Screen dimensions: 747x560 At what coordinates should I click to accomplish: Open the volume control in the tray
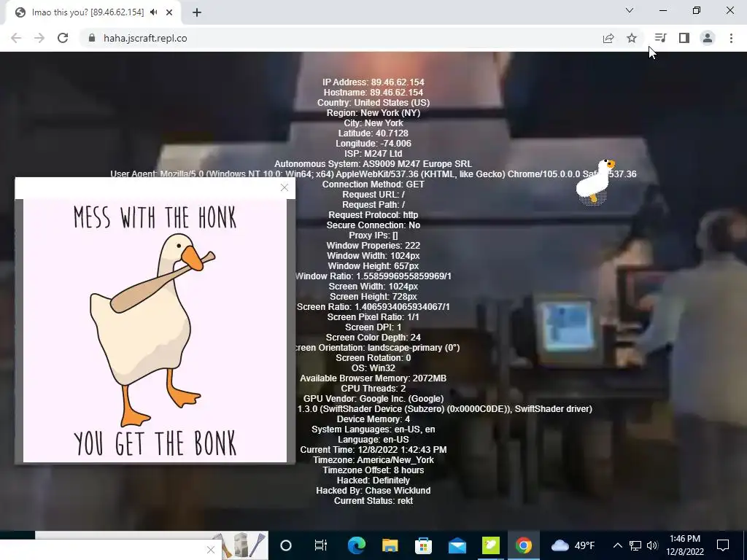[652, 545]
